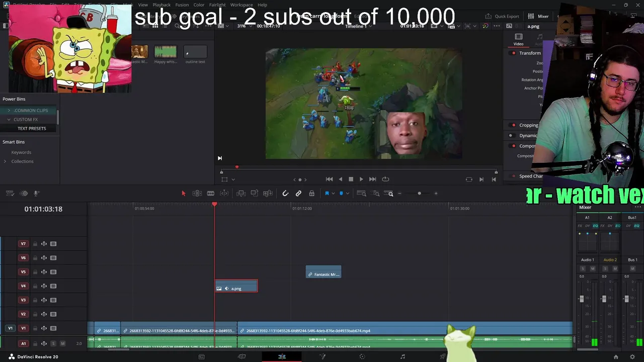
Task: Solo Audio 2 in the Mixer
Action: click(x=605, y=268)
